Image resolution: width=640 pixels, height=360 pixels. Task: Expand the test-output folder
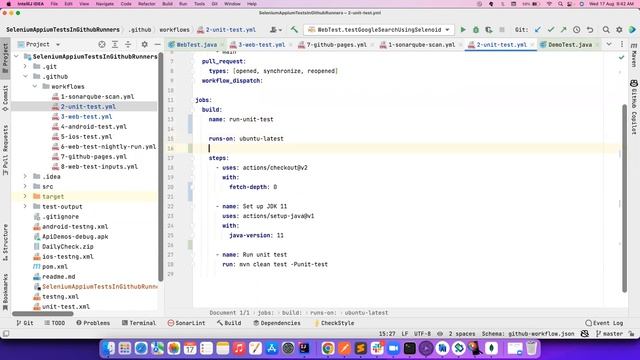25,207
